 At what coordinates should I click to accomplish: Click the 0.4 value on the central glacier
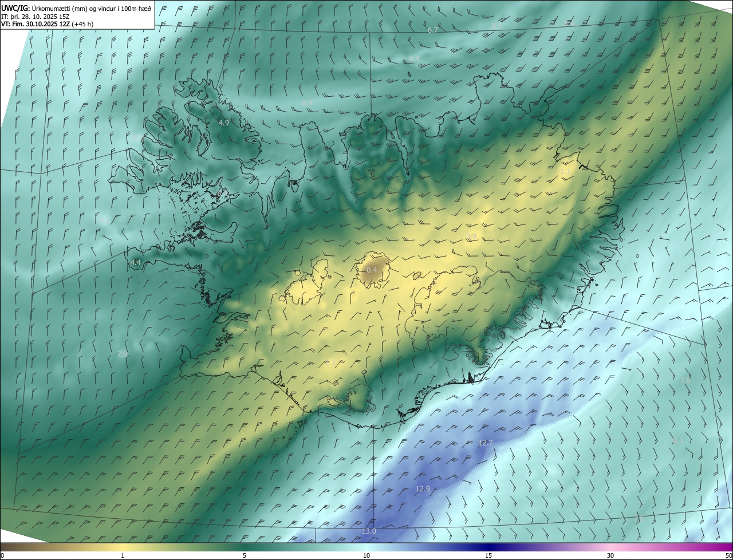[372, 270]
